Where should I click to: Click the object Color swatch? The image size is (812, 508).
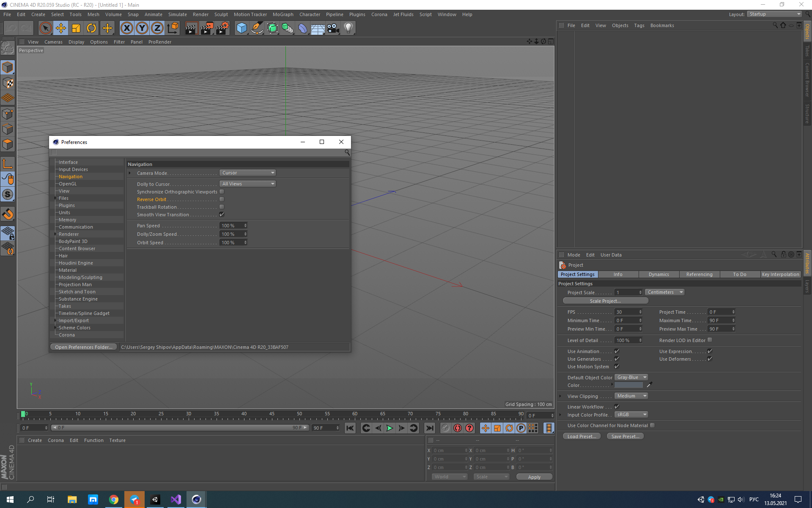coord(628,385)
